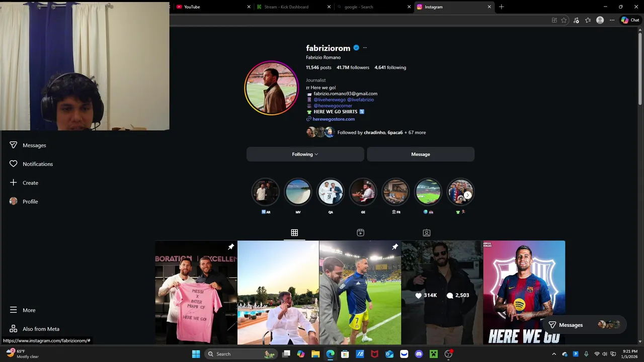The image size is (644, 362).
Task: Close the Instagram tab
Action: pos(489,7)
